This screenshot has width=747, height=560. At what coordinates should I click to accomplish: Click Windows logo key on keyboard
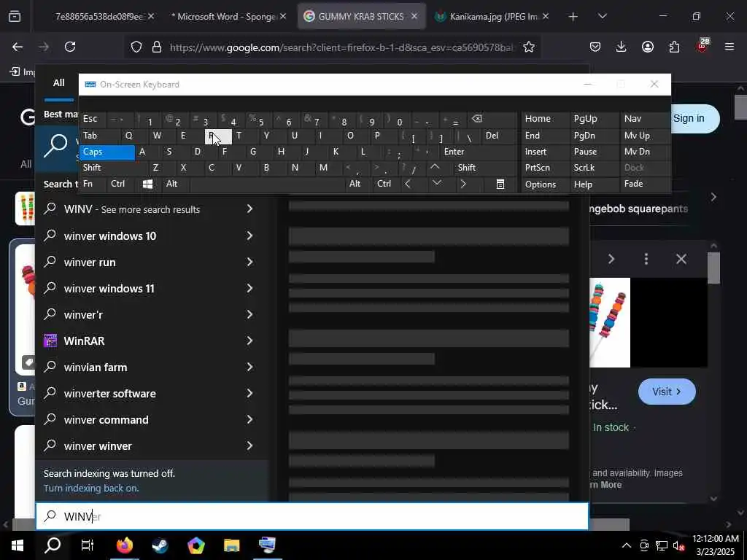(x=147, y=184)
